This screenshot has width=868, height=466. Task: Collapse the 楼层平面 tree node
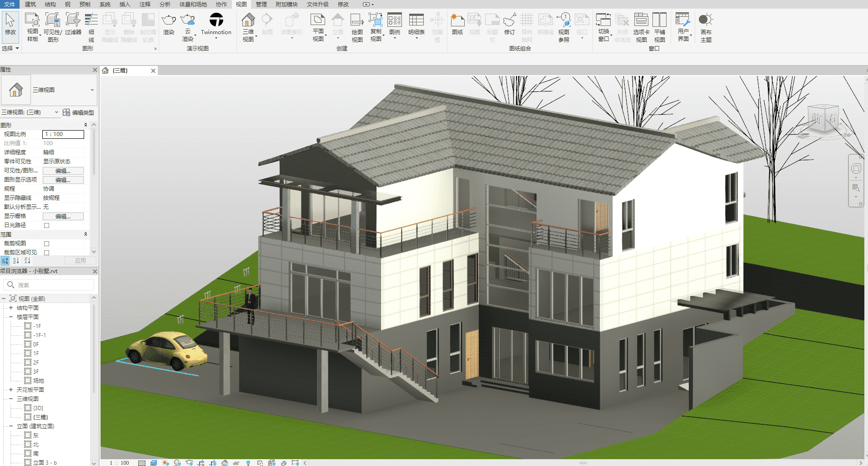11,317
